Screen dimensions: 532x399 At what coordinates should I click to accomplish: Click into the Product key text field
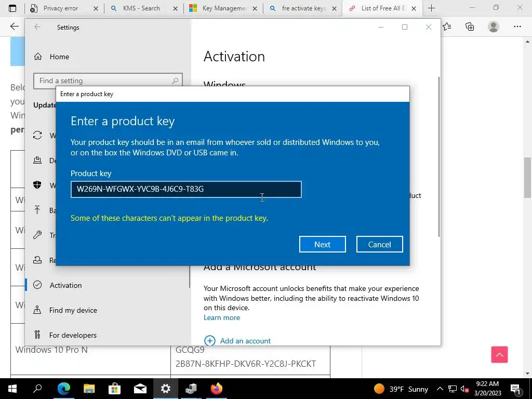pyautogui.click(x=186, y=189)
